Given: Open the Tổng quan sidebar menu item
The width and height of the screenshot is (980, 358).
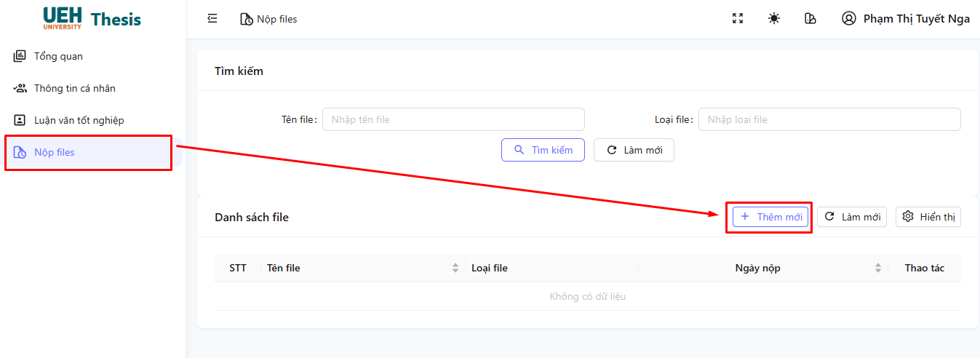Looking at the screenshot, I should click(58, 56).
